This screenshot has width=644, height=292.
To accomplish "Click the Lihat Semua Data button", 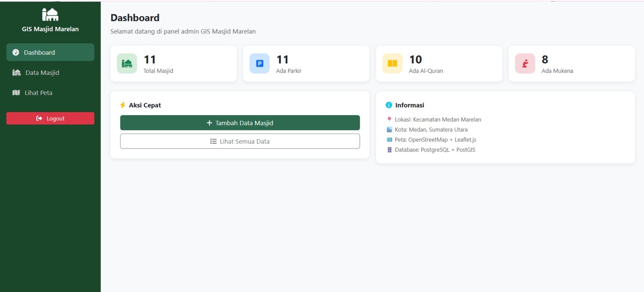I will click(240, 141).
